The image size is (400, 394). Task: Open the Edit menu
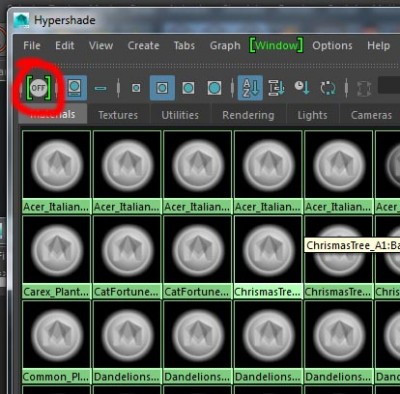[65, 45]
